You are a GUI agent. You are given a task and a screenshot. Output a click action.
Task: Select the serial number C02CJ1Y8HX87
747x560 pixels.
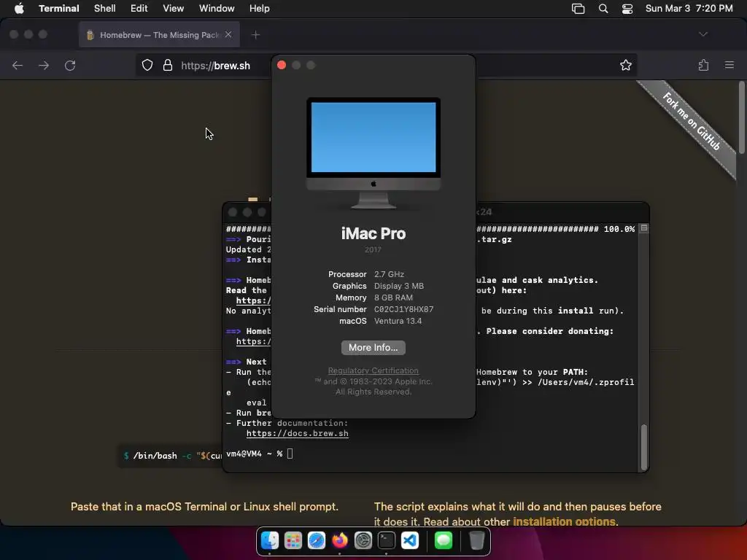(404, 309)
